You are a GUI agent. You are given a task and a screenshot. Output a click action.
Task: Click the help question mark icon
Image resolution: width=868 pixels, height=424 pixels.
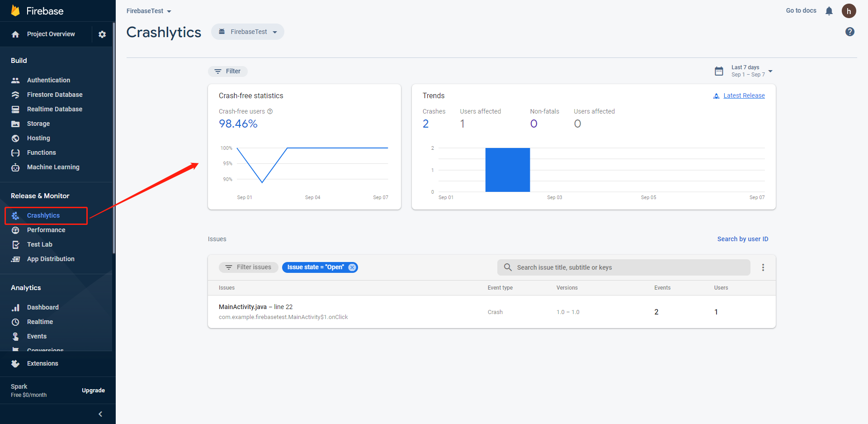[850, 32]
